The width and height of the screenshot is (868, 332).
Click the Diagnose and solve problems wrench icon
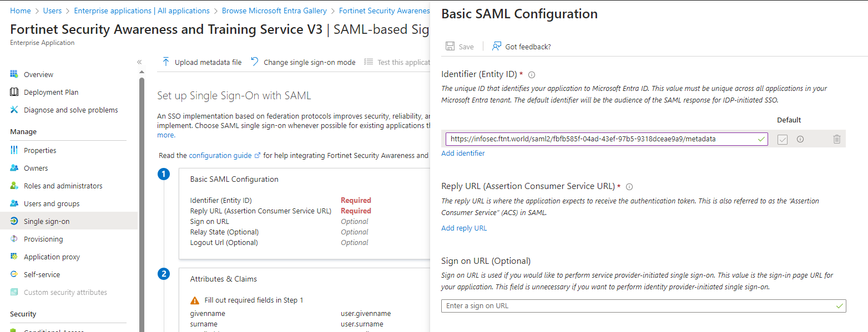point(14,110)
